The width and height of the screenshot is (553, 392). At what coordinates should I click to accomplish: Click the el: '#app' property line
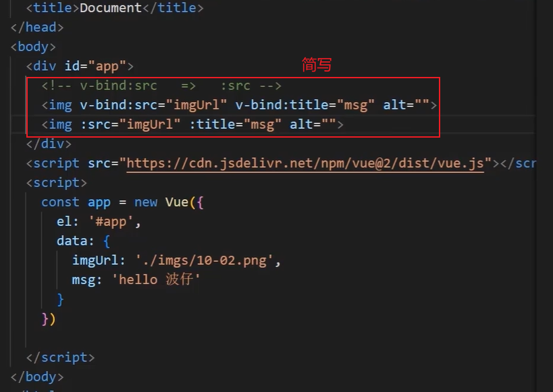tap(99, 222)
